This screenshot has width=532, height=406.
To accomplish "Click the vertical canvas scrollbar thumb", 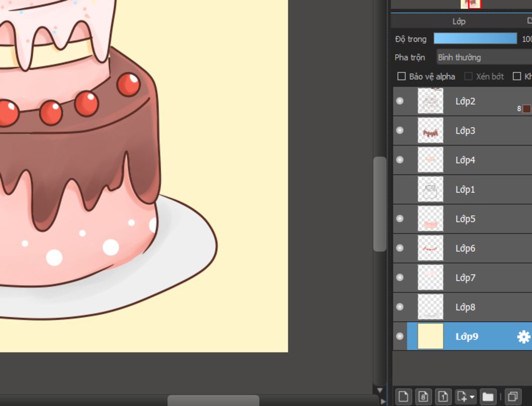I will tap(380, 204).
